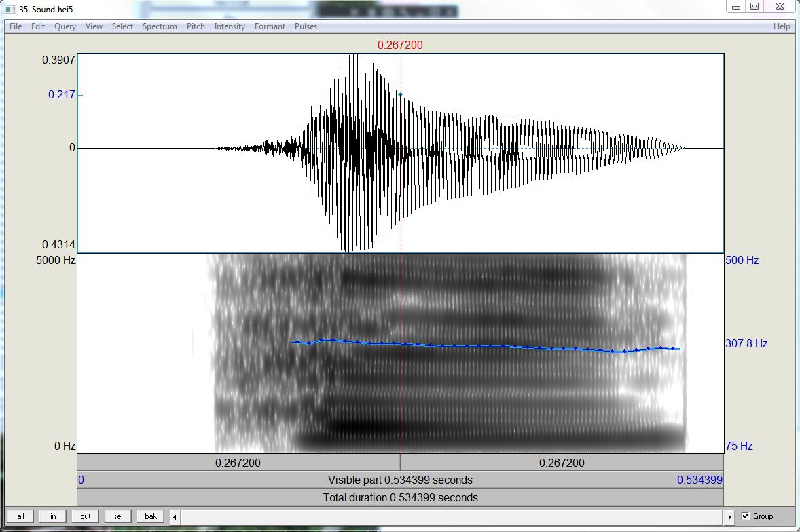Click the red cursor time 0.267200 label
The image size is (800, 532).
pos(400,45)
